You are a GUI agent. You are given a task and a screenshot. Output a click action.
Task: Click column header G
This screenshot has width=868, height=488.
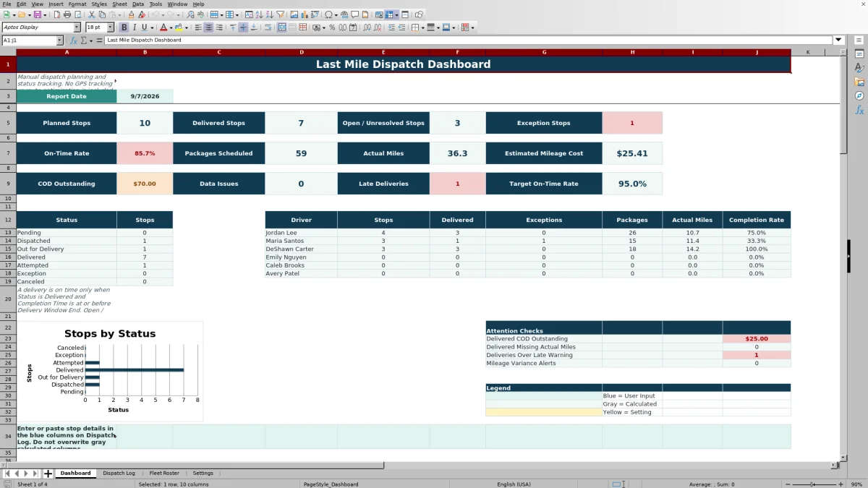click(x=544, y=52)
